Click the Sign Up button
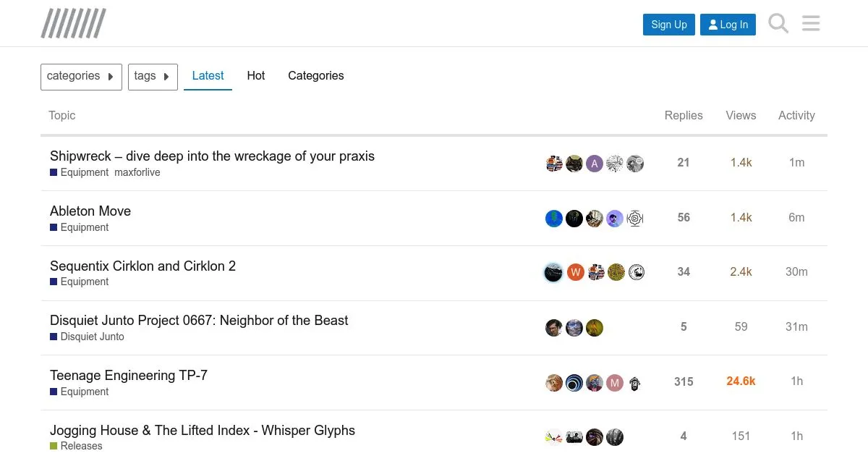This screenshot has height=456, width=868. pos(669,25)
